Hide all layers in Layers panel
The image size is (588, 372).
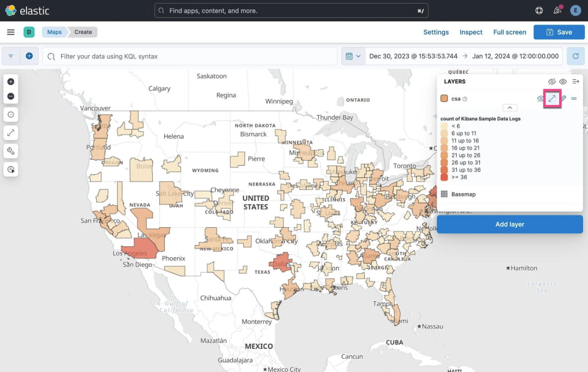552,82
